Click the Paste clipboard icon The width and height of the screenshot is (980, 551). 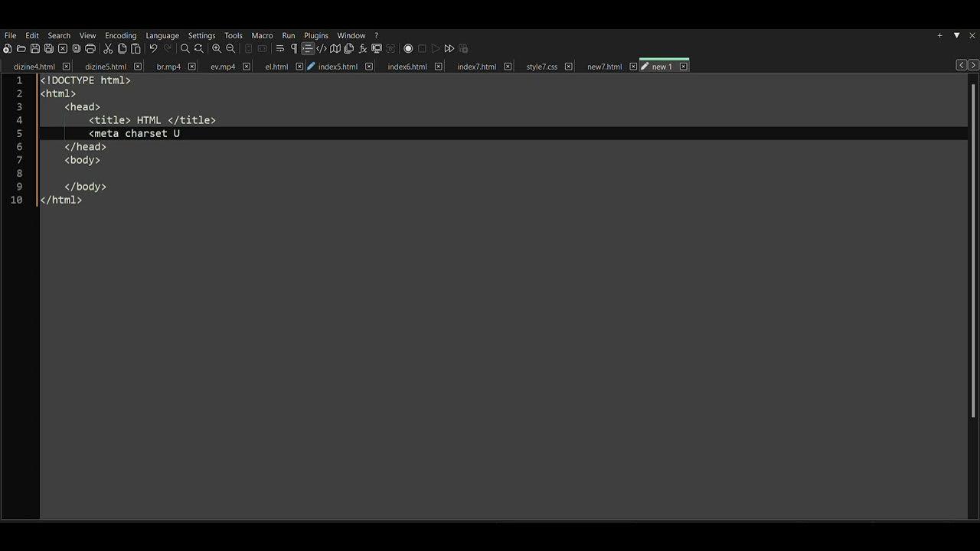click(136, 48)
